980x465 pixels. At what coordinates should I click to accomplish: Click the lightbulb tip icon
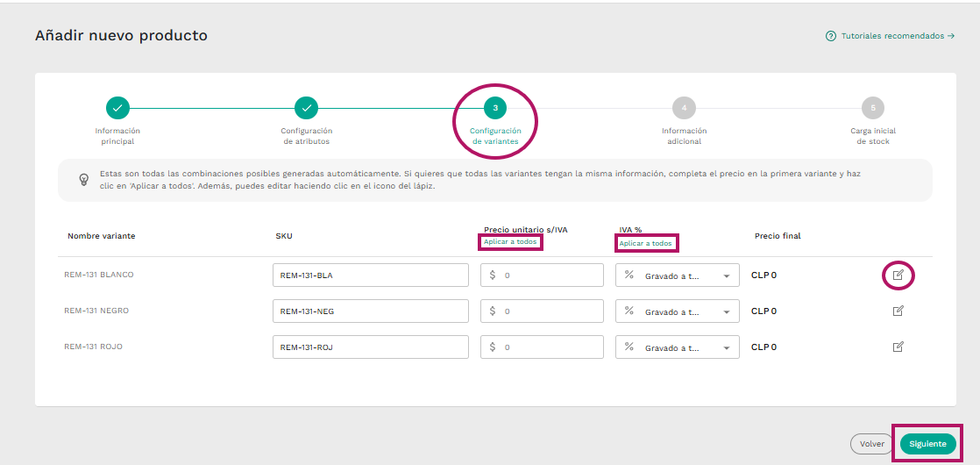coord(83,180)
